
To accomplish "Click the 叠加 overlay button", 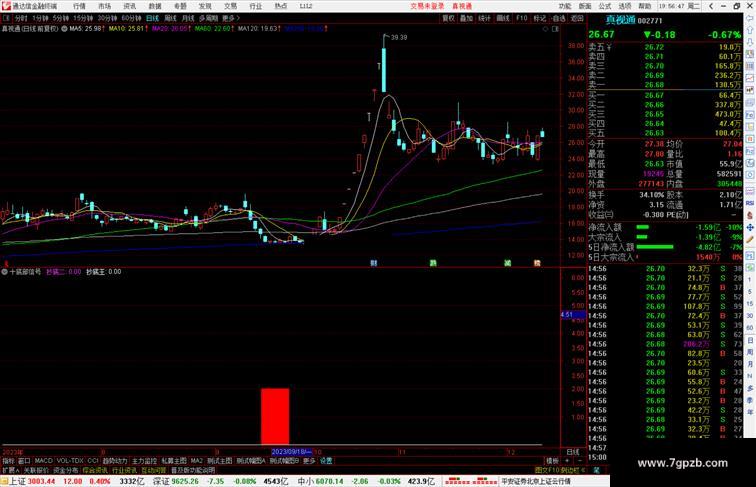I will 466,18.
